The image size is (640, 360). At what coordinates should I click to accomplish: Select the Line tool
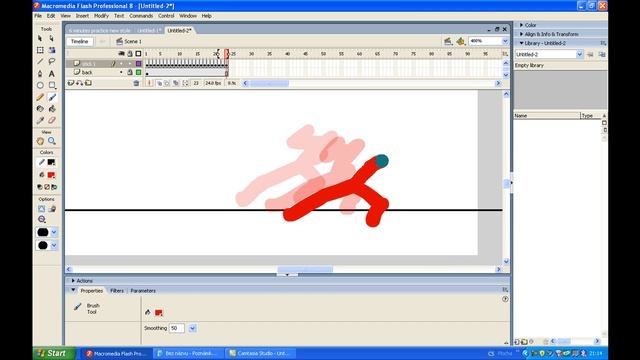[40, 62]
